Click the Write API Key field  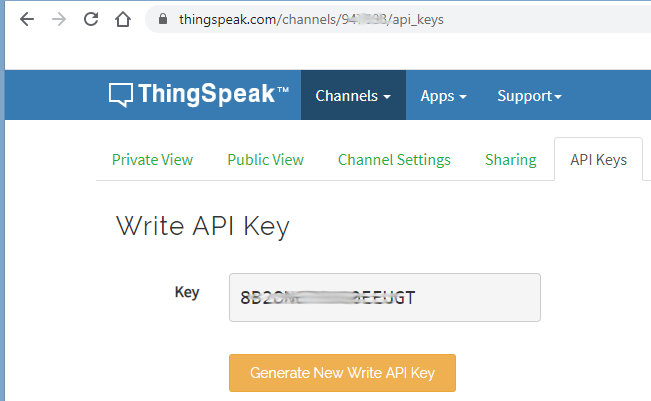click(385, 297)
